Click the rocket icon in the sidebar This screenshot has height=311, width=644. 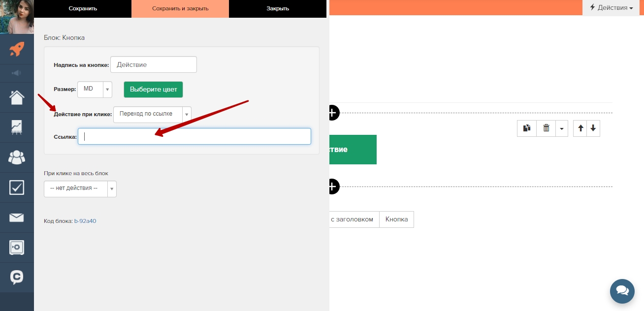tap(17, 49)
